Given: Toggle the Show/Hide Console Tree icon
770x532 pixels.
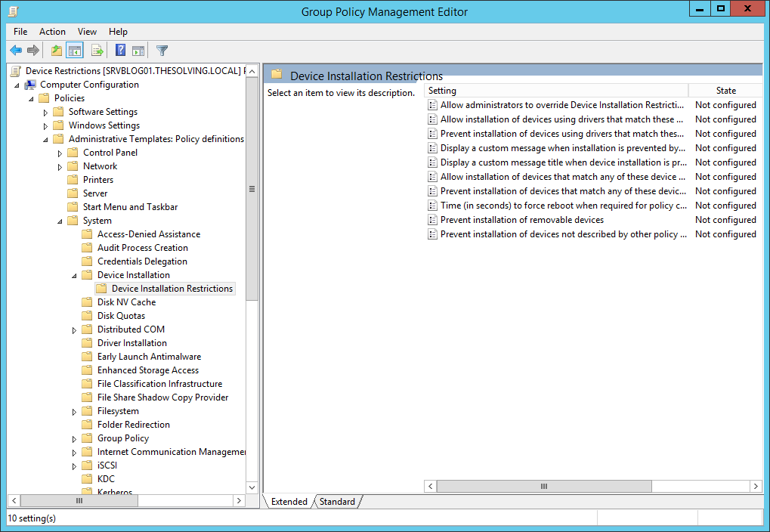Looking at the screenshot, I should 75,50.
